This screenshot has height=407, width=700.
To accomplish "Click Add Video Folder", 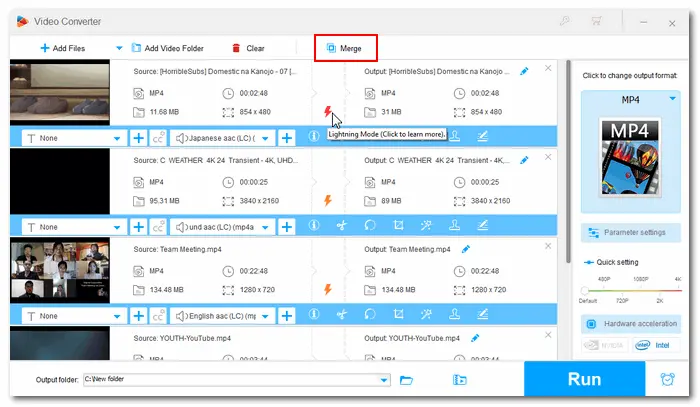I will pos(167,48).
